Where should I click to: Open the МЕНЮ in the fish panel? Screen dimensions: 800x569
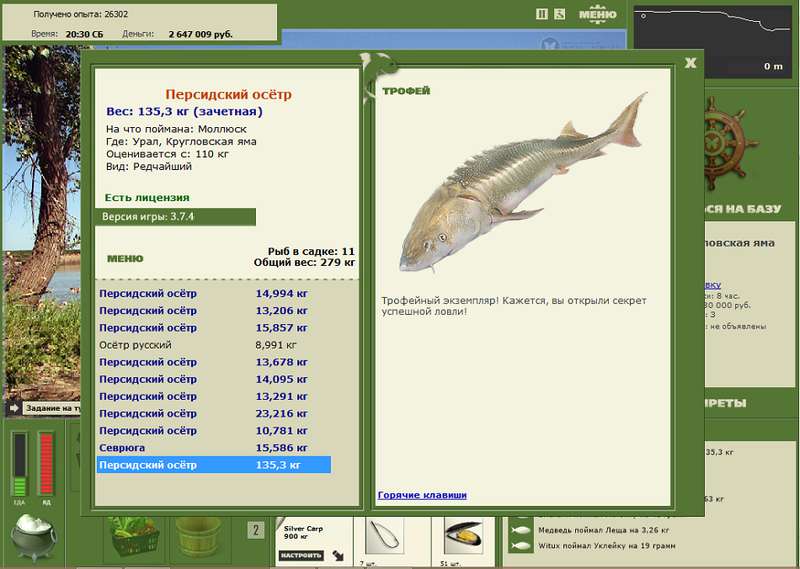coord(125,259)
